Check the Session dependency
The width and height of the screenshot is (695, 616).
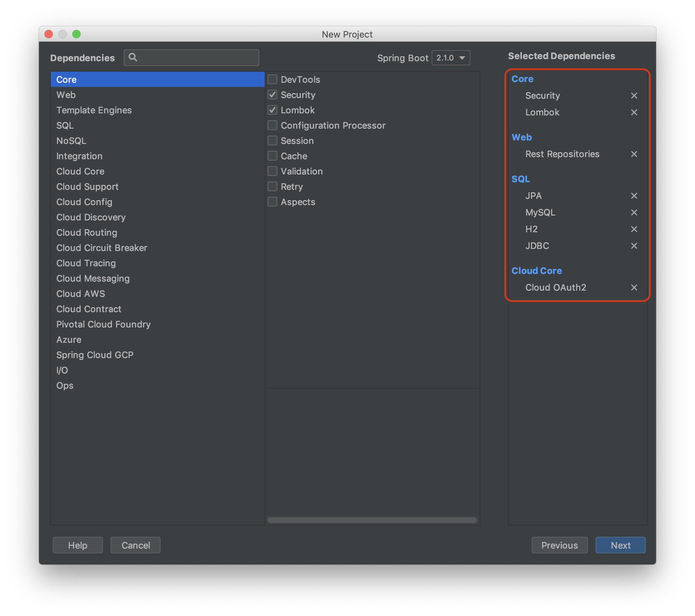pyautogui.click(x=272, y=141)
